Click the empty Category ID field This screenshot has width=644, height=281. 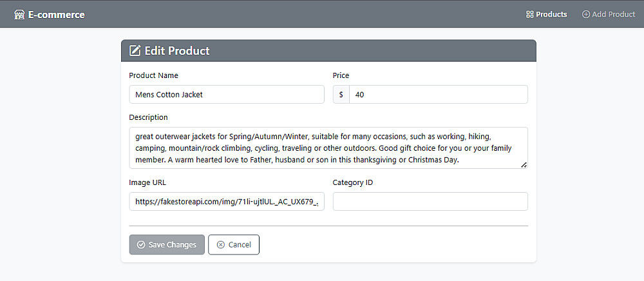tap(430, 202)
